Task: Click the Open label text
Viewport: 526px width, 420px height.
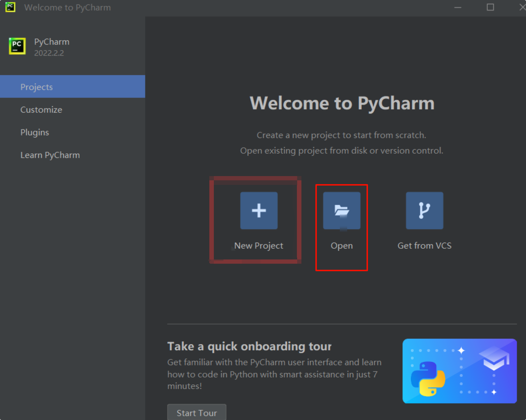Action: click(x=342, y=246)
